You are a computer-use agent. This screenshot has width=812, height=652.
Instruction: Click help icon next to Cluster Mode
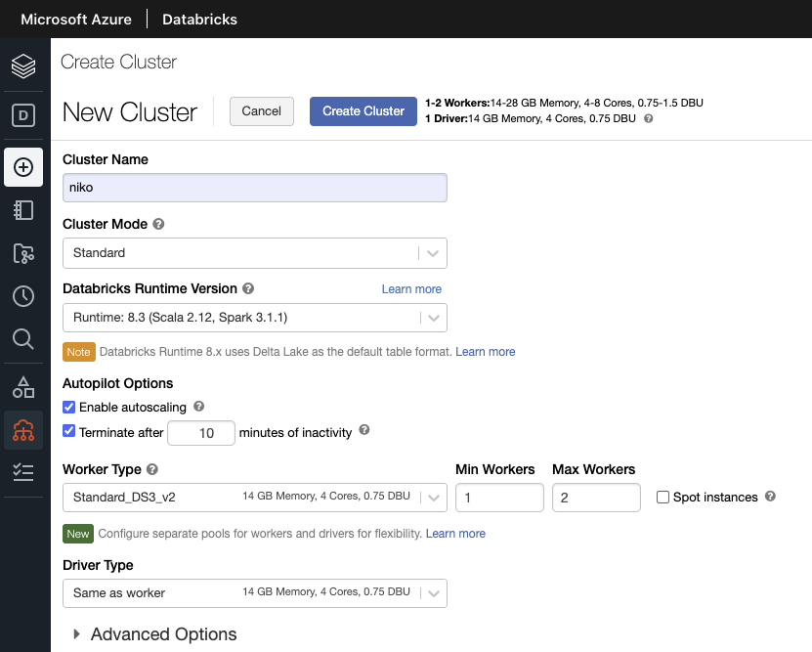159,224
